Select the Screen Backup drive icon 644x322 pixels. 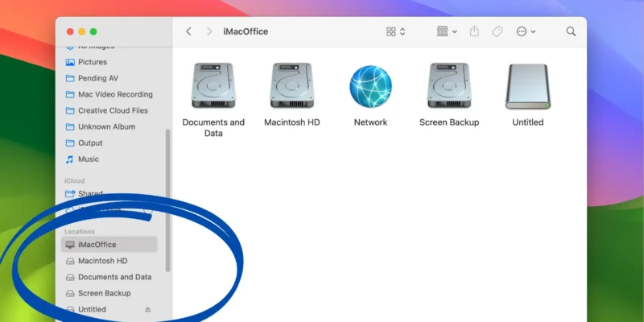[449, 85]
